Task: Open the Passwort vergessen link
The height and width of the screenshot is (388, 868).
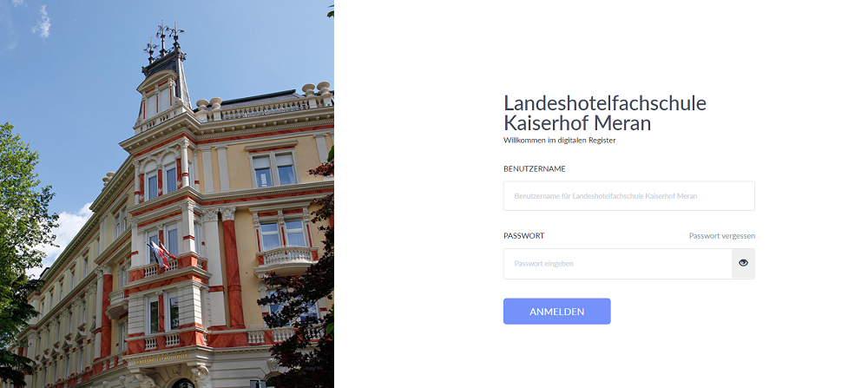Action: [722, 236]
